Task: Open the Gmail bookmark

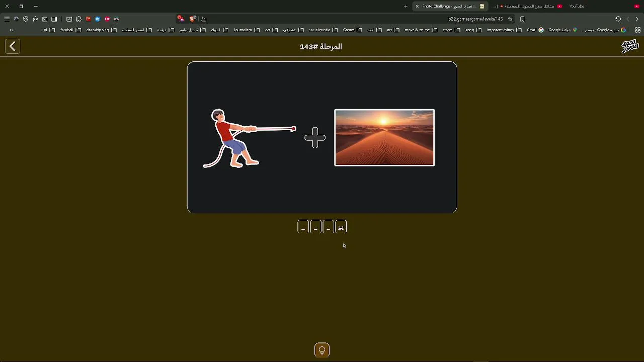Action: 535,30
